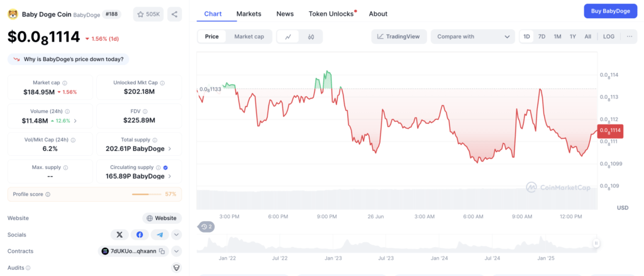Screen dimensions: 644x276
Task: Open the audit shield icon
Action: (176, 268)
